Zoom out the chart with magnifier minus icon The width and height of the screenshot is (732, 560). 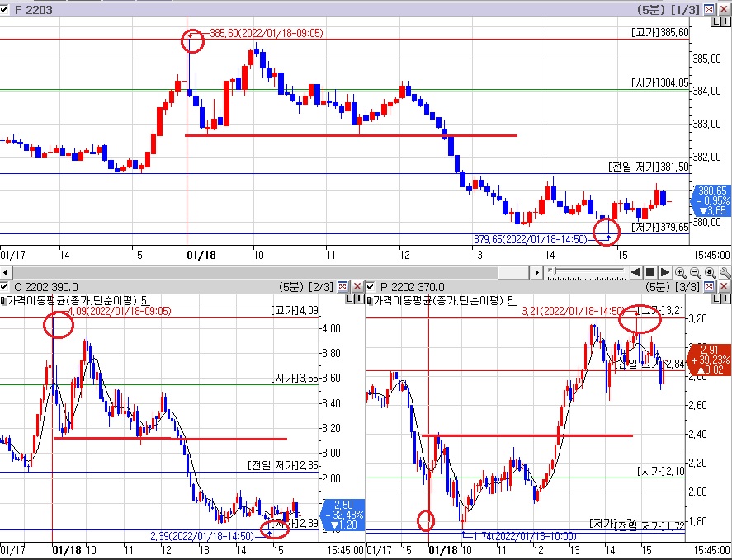695,272
